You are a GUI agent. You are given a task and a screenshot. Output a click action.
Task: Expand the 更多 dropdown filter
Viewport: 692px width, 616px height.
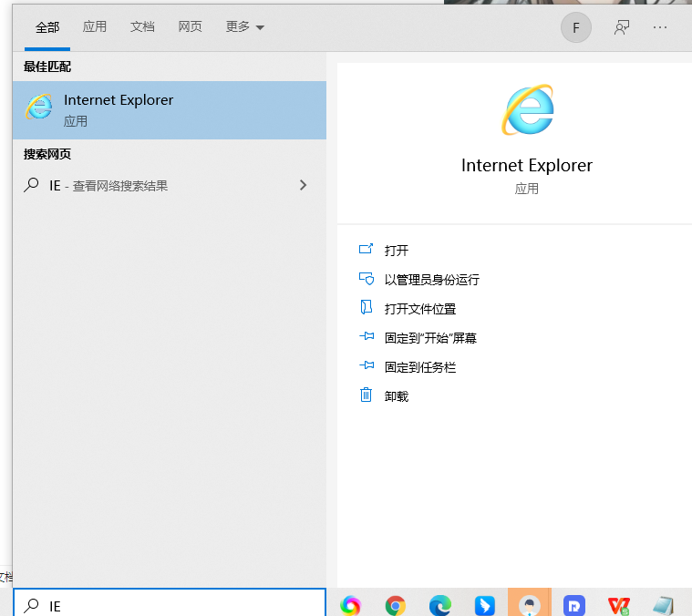(x=245, y=27)
